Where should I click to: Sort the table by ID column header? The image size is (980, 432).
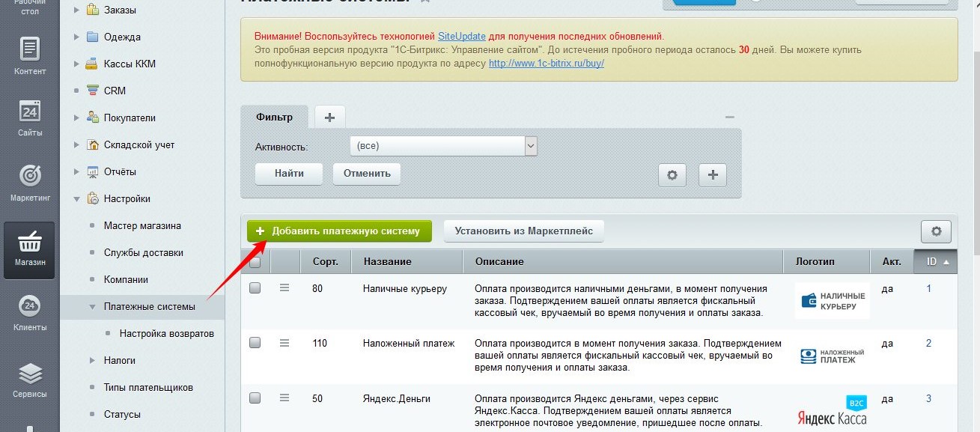[935, 261]
